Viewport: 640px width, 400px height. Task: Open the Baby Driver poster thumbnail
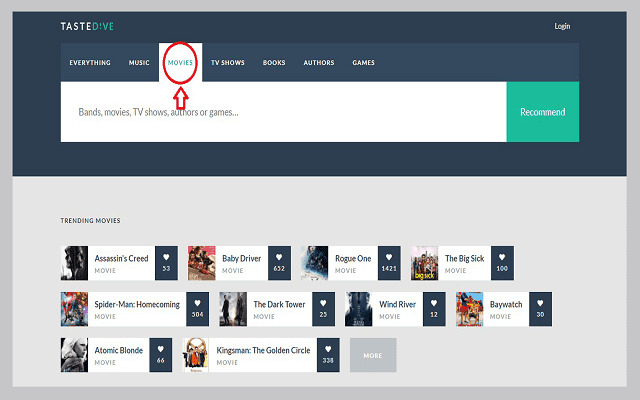202,263
